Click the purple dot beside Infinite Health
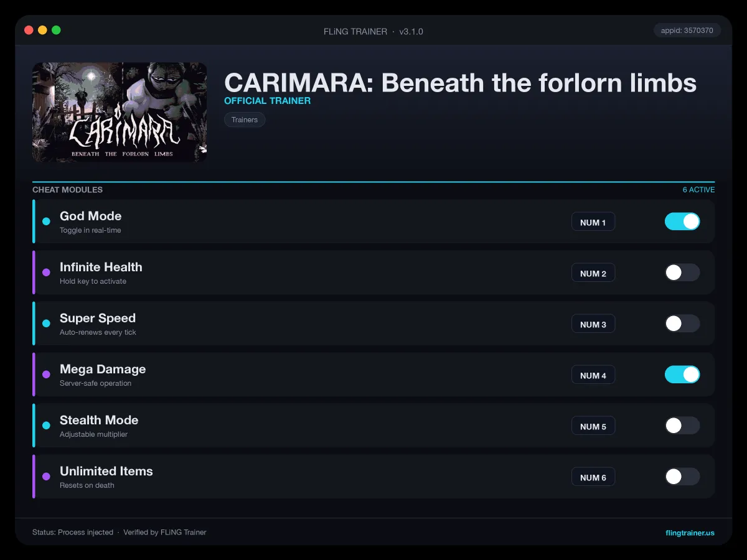Image resolution: width=747 pixels, height=560 pixels. click(x=46, y=273)
